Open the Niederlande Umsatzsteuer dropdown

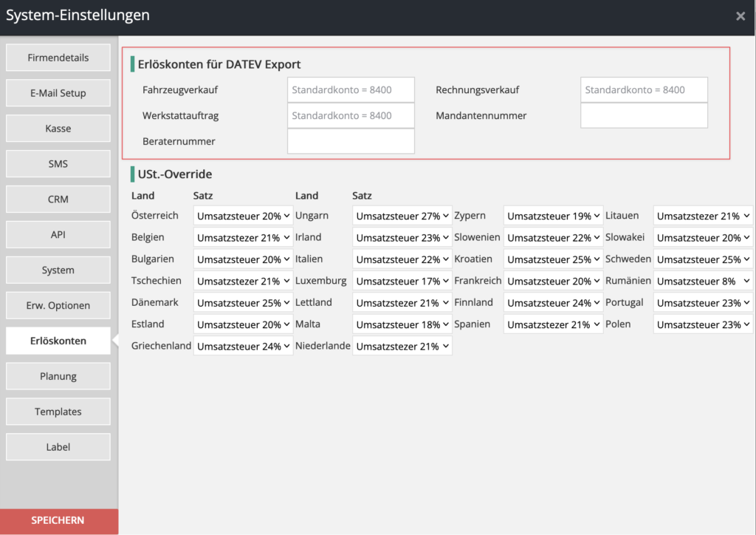(402, 345)
